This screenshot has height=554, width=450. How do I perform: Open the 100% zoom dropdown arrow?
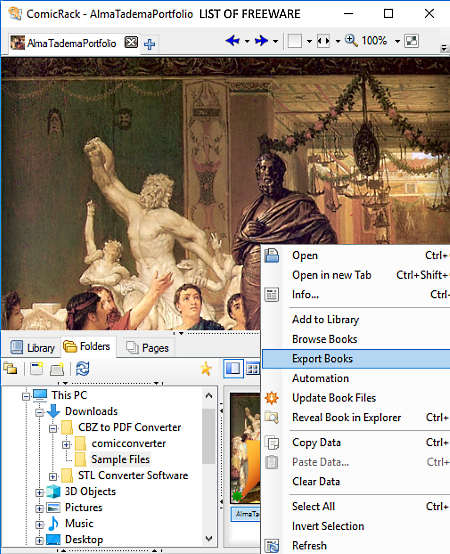[397, 42]
